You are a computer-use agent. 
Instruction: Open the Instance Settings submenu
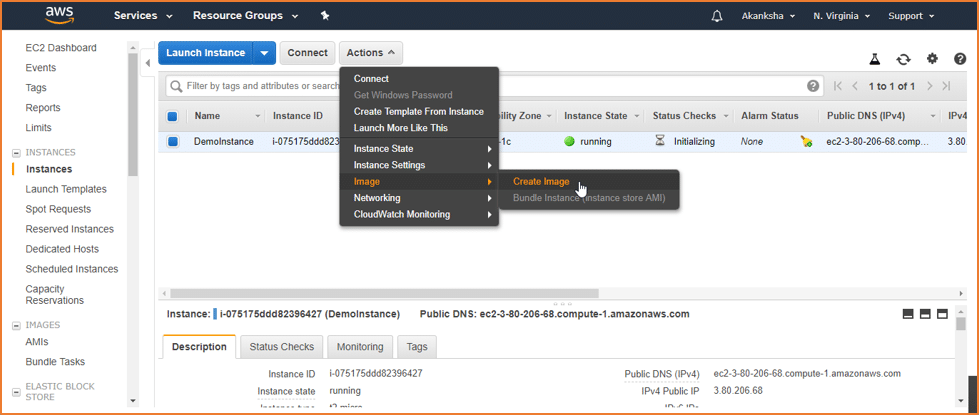click(419, 165)
